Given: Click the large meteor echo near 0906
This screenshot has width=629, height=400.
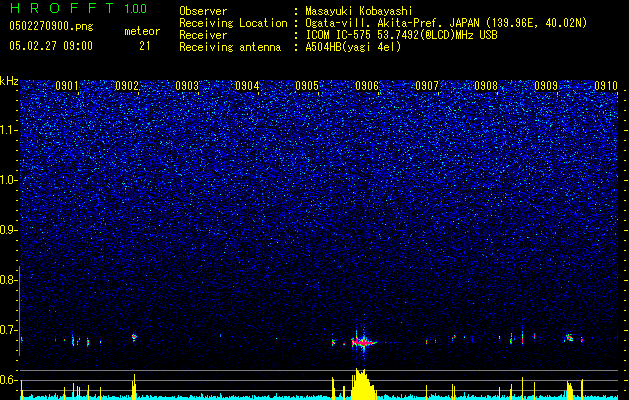Looking at the screenshot, I should coord(363,342).
